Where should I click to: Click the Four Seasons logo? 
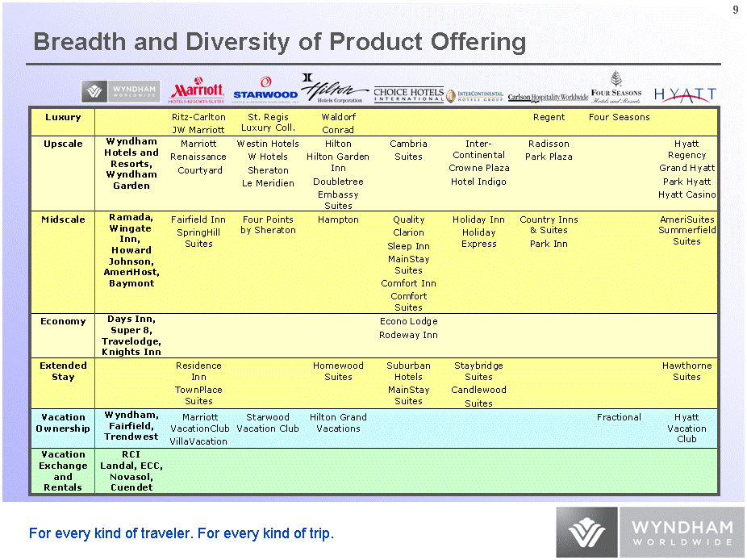(616, 88)
